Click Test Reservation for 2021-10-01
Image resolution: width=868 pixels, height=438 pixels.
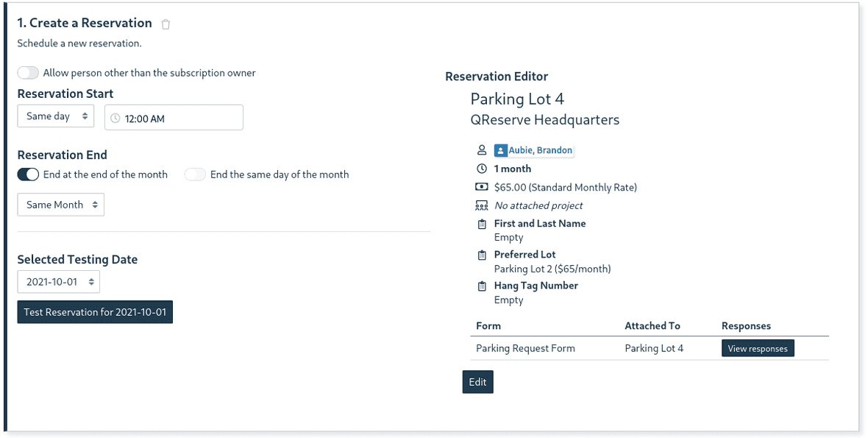pos(94,311)
